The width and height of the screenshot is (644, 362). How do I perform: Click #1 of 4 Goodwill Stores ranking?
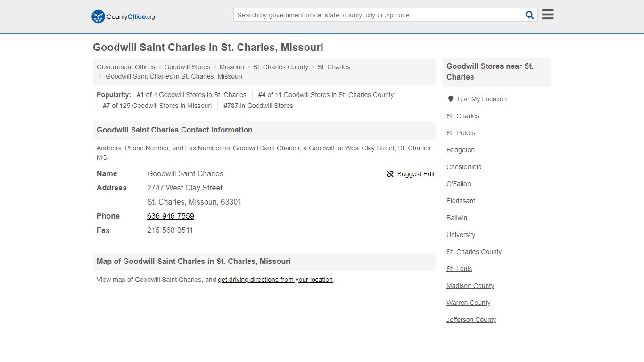tap(191, 95)
